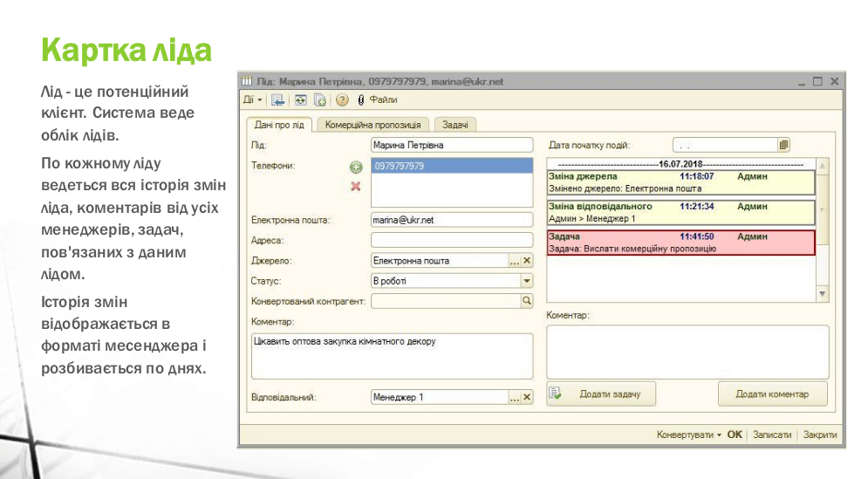The image size is (868, 479).
Task: Click the Додати коментар button
Action: click(x=772, y=394)
